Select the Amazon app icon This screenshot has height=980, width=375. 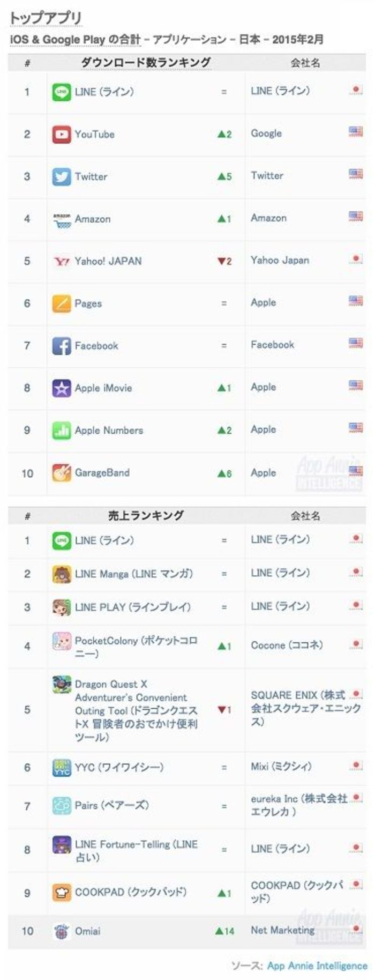tap(61, 219)
